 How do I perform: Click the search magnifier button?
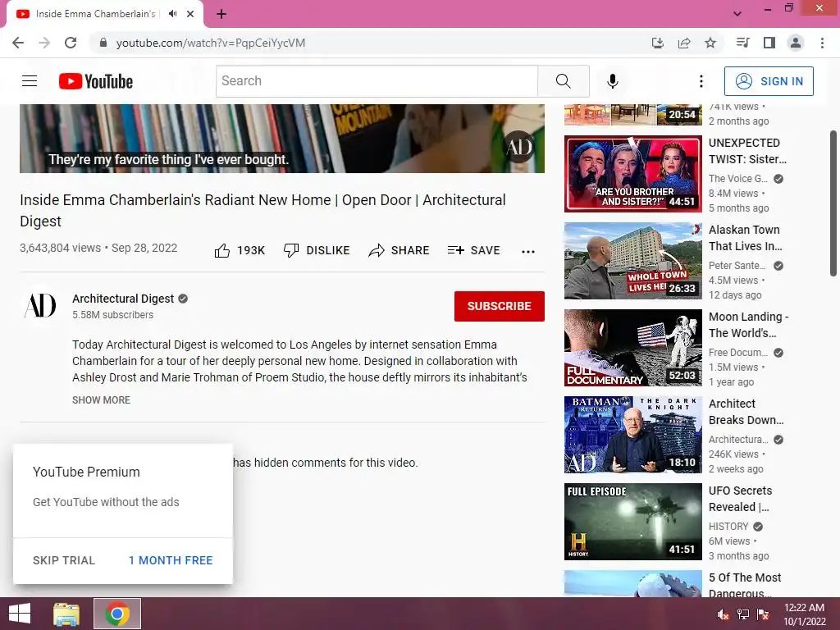(563, 81)
